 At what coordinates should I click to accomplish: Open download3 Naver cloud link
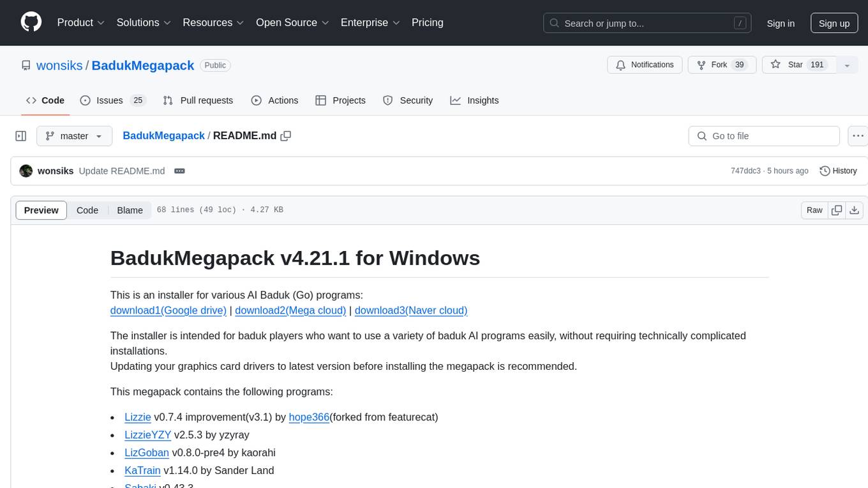[411, 310]
